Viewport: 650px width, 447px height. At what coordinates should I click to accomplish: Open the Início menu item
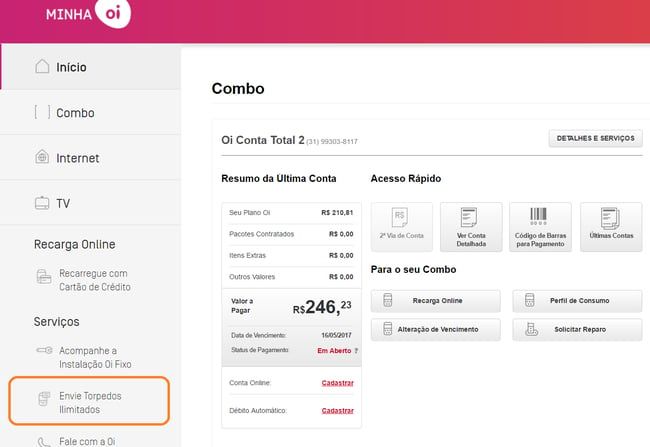pos(90,67)
